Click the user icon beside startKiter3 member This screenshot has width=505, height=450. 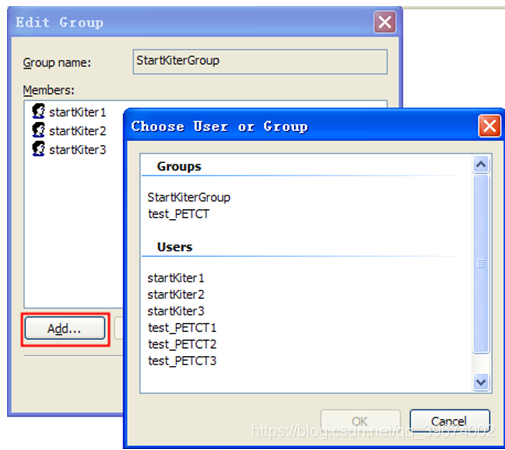39,149
